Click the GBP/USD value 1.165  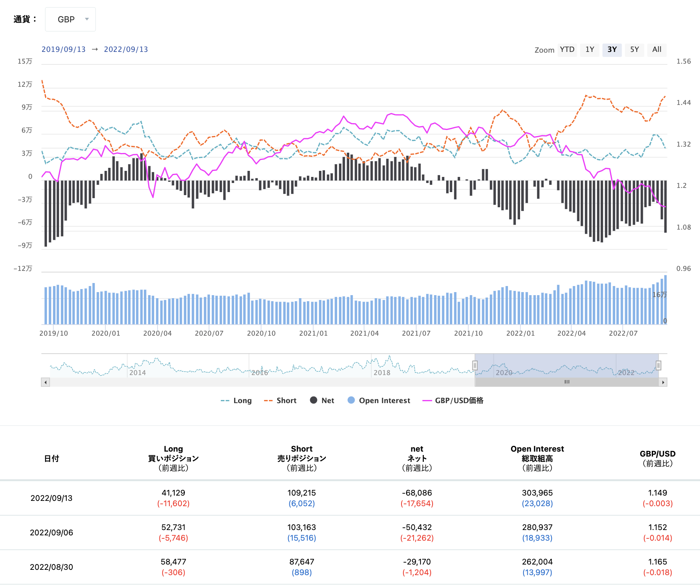click(x=658, y=562)
